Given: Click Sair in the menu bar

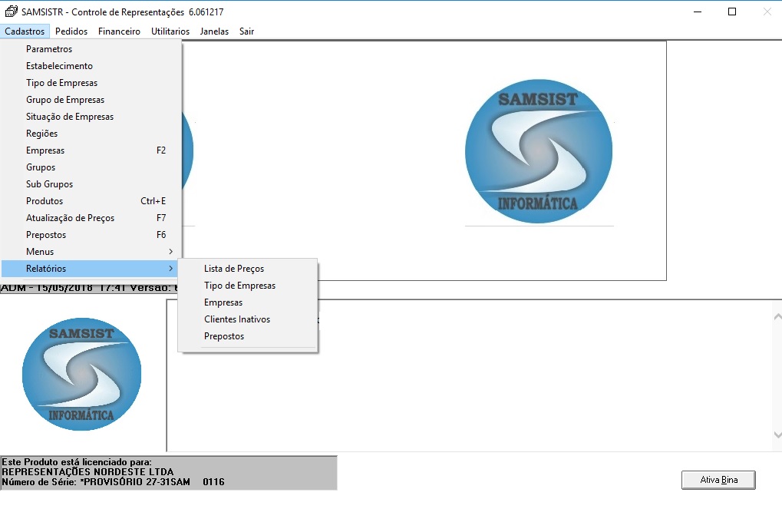Looking at the screenshot, I should 247,31.
